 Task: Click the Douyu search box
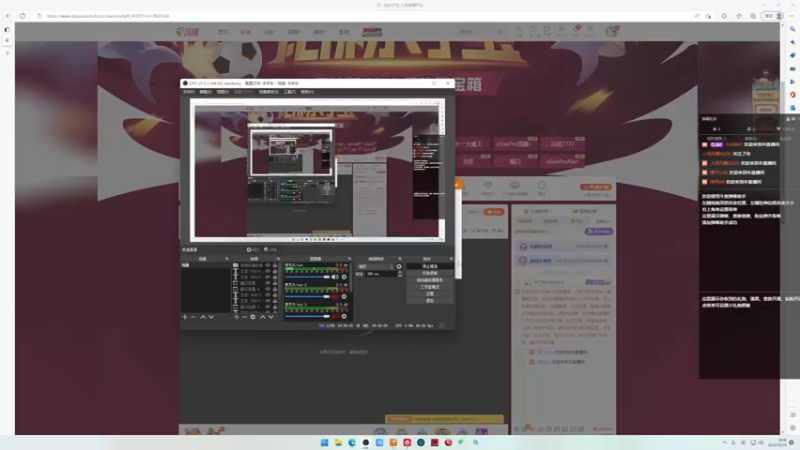click(x=480, y=32)
